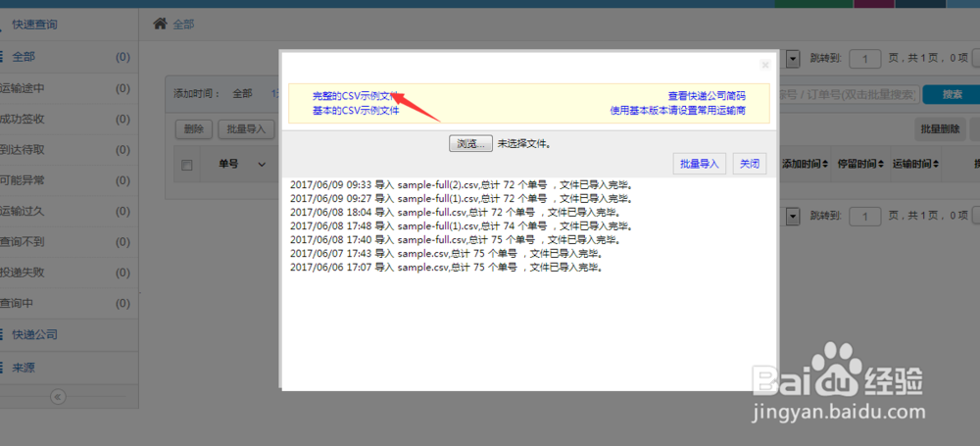This screenshot has height=446, width=980.
Task: Sort by 添加时间 column
Action: click(x=806, y=164)
